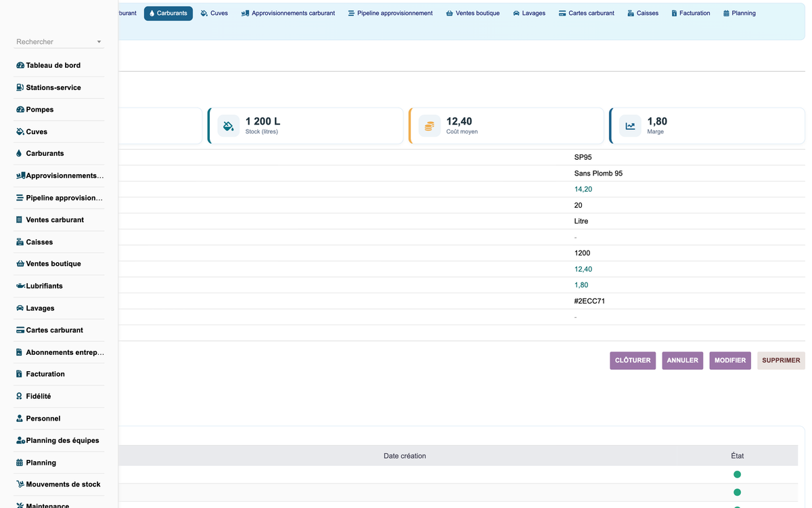Click the Carburants droplet icon in sidebar

pyautogui.click(x=19, y=154)
